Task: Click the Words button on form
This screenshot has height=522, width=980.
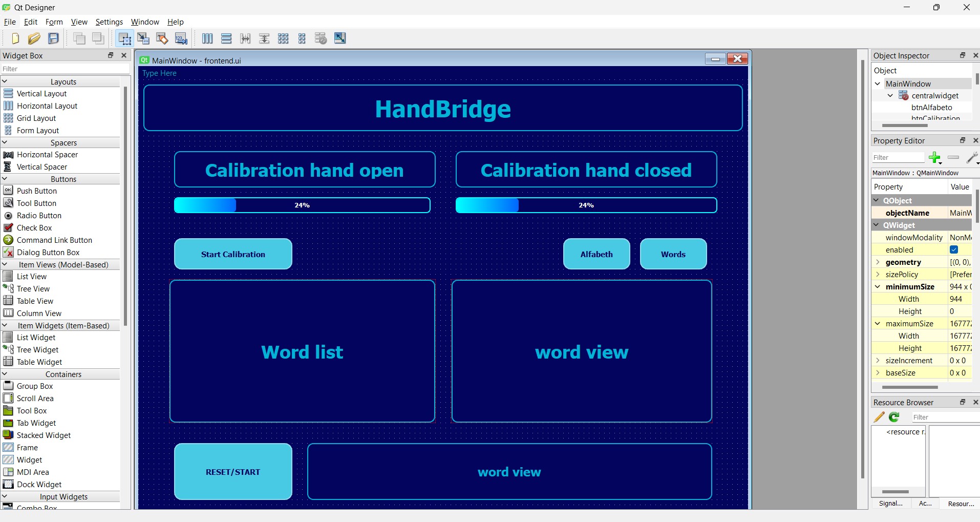Action: coord(673,254)
